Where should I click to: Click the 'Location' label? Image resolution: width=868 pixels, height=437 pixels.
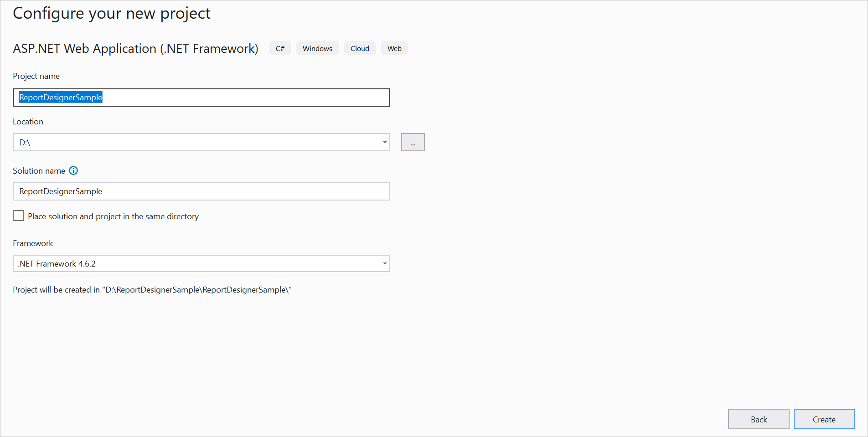28,122
